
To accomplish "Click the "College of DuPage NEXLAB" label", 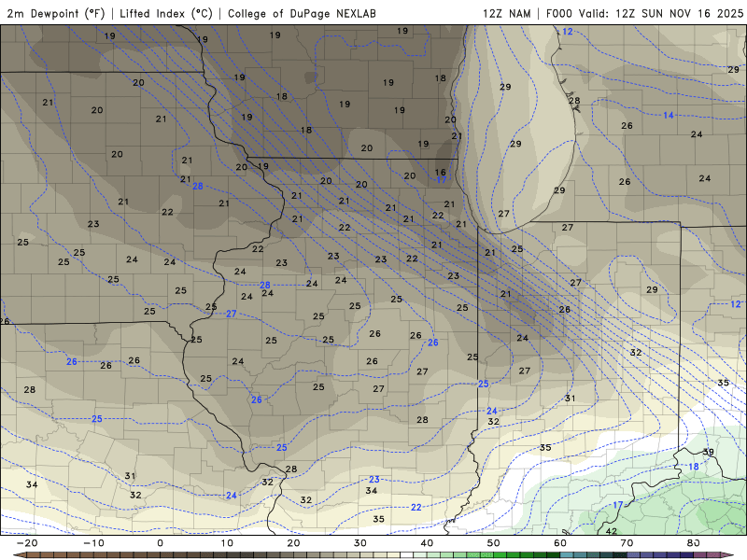I will point(302,14).
